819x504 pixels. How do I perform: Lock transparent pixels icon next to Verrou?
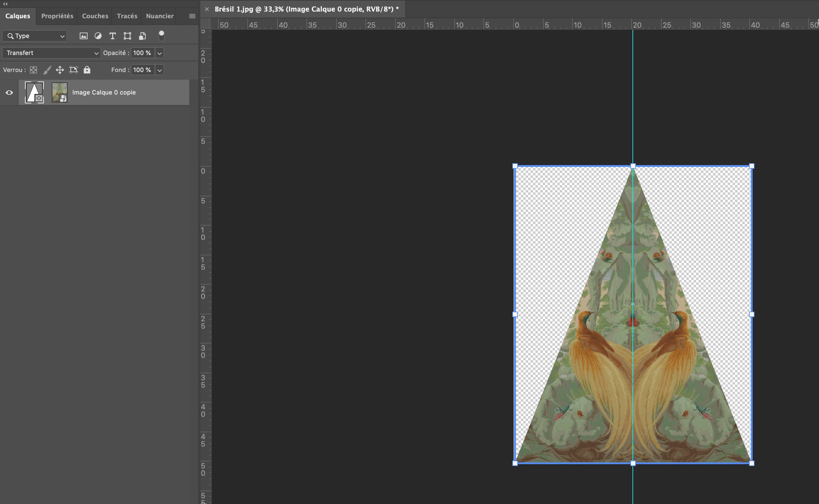pyautogui.click(x=33, y=70)
